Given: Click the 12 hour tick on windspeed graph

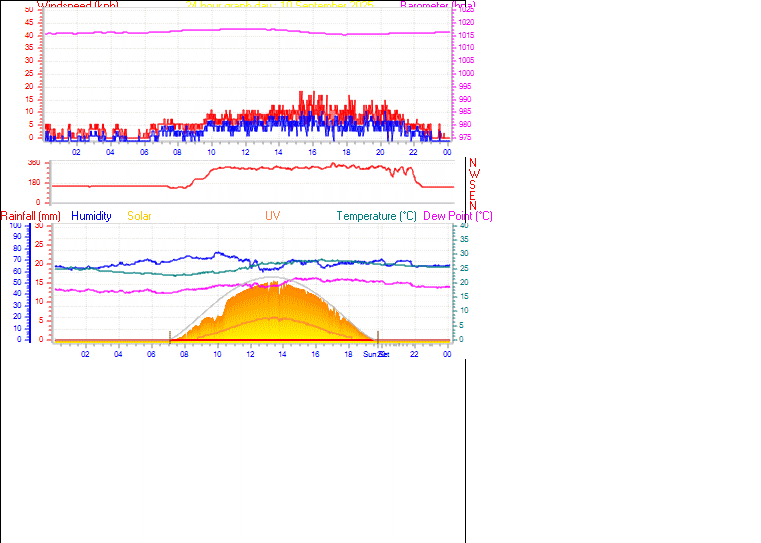Looking at the screenshot, I should (x=244, y=151).
